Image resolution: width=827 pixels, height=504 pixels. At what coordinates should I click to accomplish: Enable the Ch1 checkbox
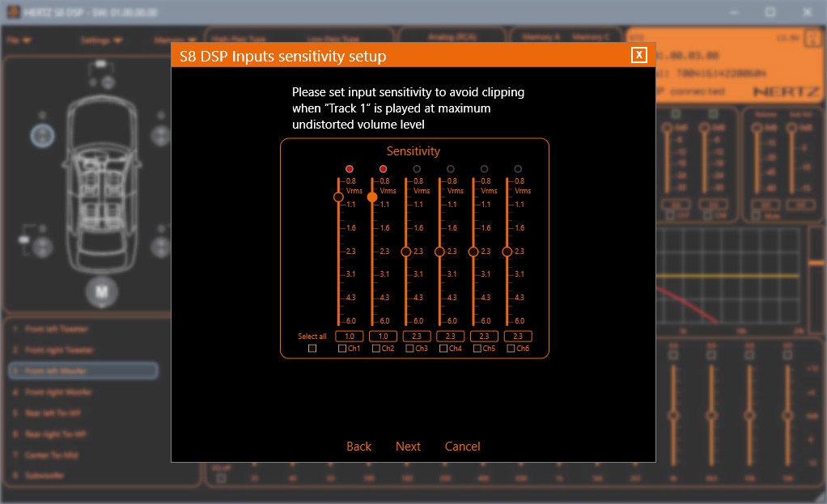tap(342, 348)
